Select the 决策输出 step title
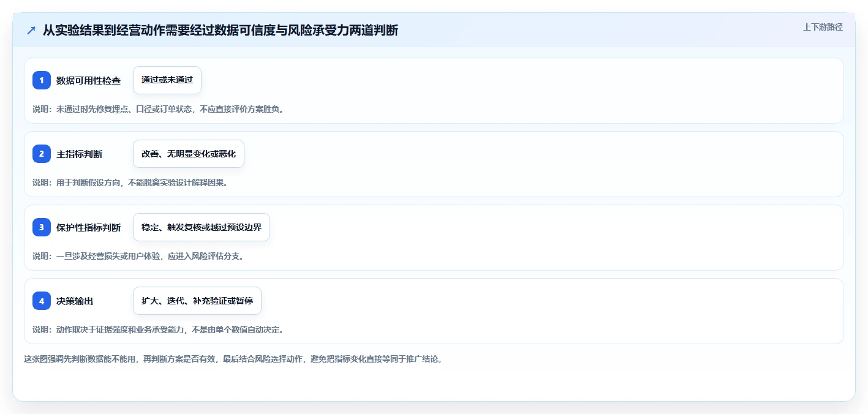868x414 pixels. 75,301
